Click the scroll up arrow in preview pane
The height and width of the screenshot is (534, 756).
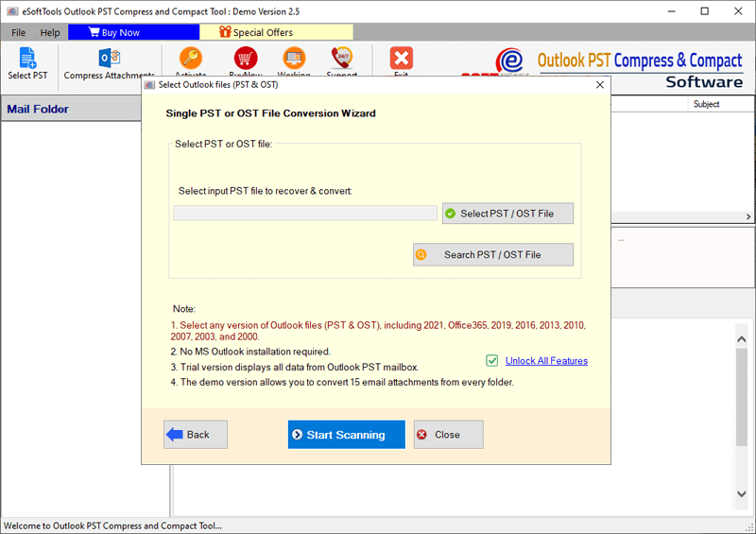click(x=742, y=339)
